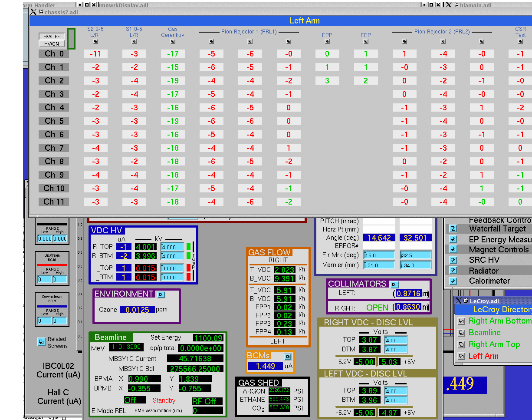Click LEFT VDC DISC LVL TOP setpoint field
The image size is (532, 420).
click(396, 390)
